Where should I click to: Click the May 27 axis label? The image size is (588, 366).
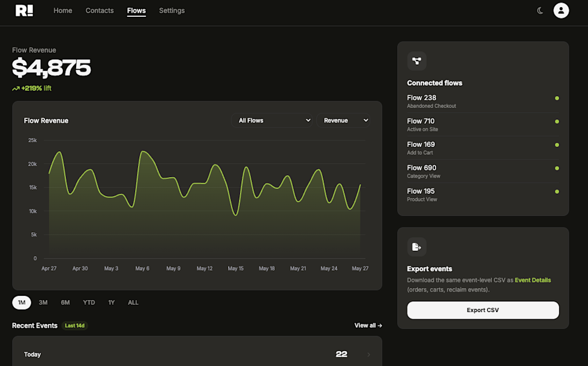click(360, 269)
